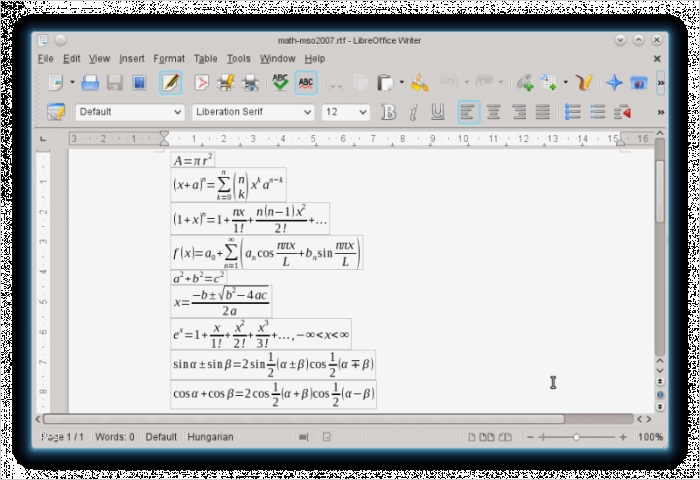
Task: Open the Window menu
Action: (278, 58)
